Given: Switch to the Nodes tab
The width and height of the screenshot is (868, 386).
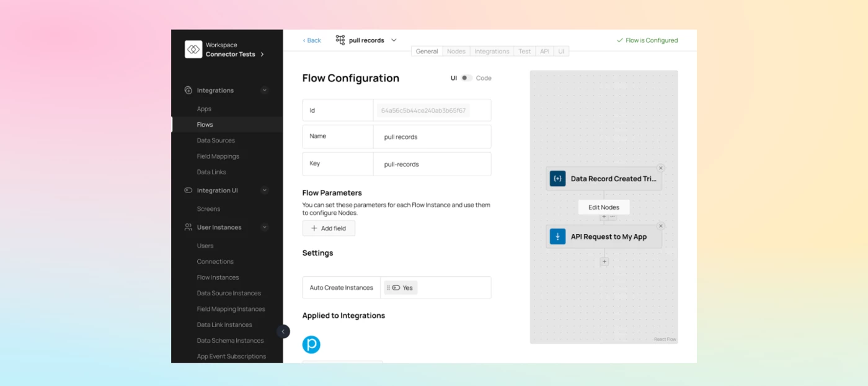Looking at the screenshot, I should coord(456,52).
